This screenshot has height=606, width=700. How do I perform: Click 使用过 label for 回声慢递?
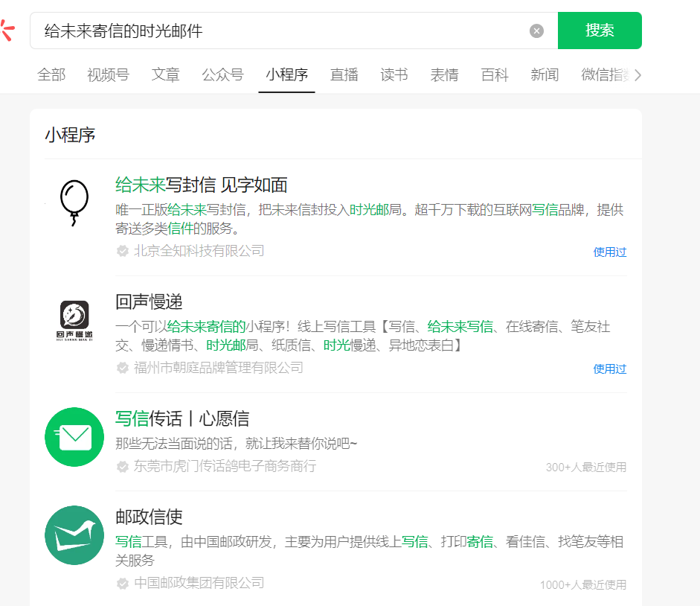tap(610, 369)
